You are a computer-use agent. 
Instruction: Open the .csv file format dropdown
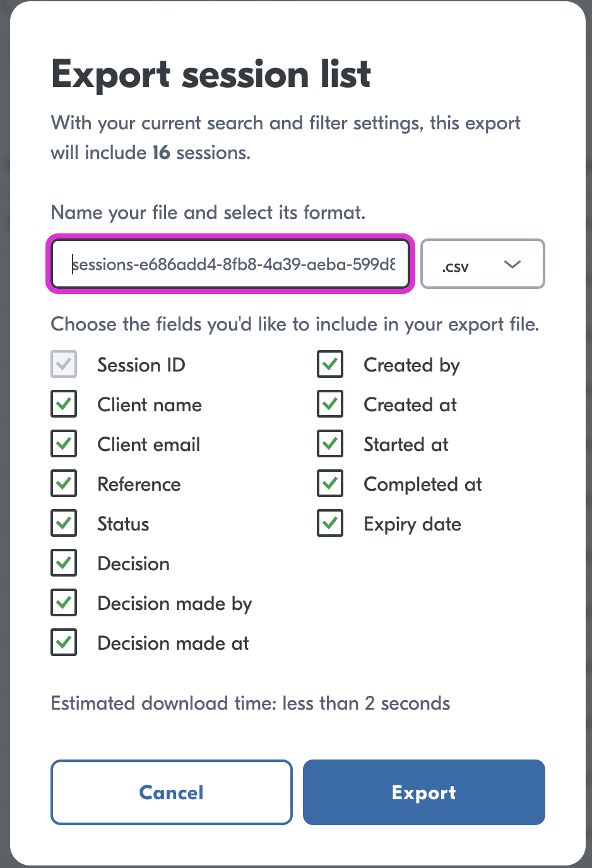[x=482, y=264]
